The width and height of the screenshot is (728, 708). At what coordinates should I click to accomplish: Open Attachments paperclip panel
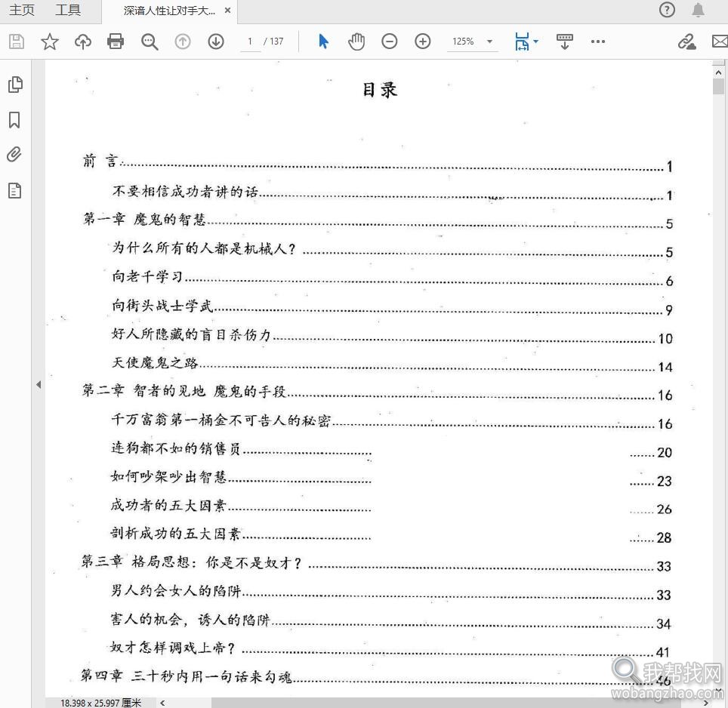coord(14,155)
